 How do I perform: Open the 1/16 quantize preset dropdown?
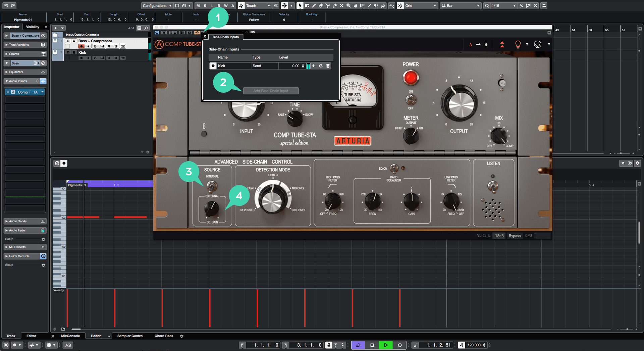pos(503,5)
